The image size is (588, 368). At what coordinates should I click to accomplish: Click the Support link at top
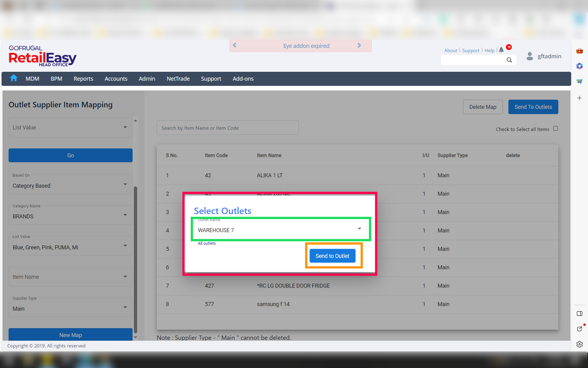[x=471, y=50]
